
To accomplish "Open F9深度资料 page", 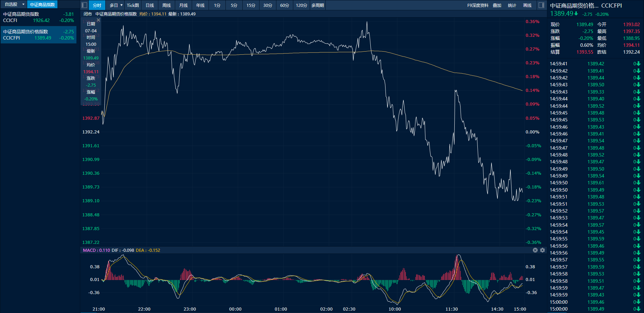I will 478,5.
